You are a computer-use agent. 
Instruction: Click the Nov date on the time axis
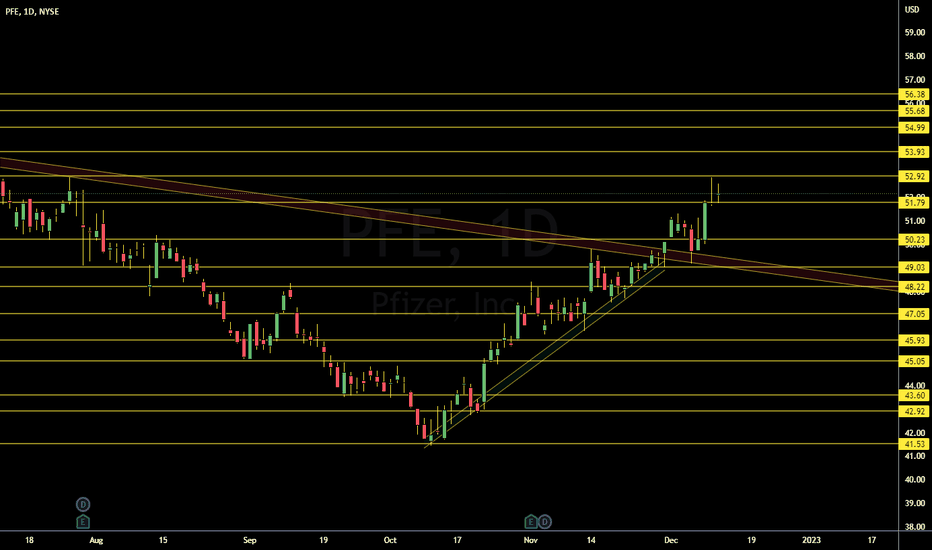531,540
